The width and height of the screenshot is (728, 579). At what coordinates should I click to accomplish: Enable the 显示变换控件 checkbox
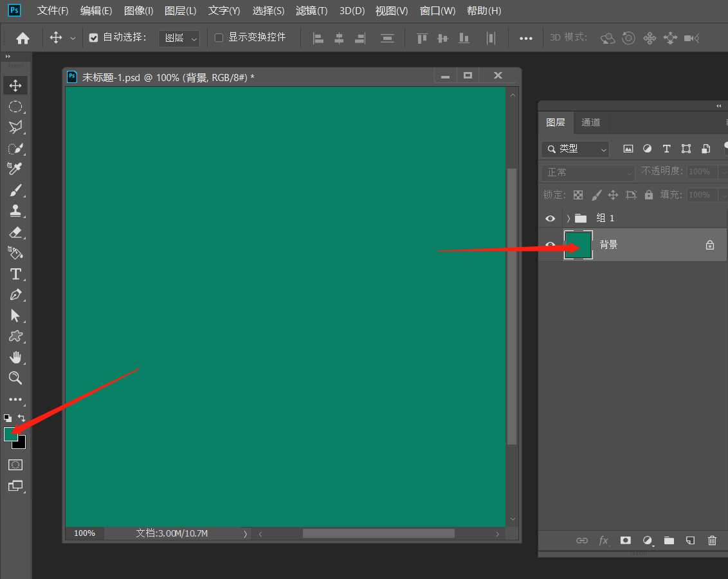pos(219,37)
